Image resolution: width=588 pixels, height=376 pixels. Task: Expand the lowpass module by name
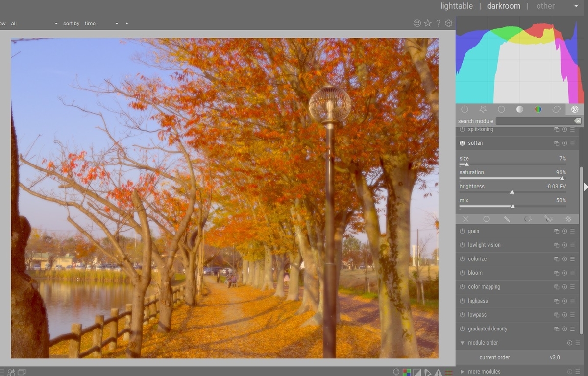(x=477, y=315)
